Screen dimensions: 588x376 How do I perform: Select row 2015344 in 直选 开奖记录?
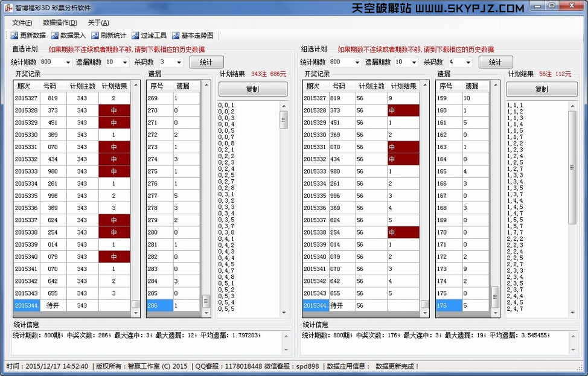[26, 306]
